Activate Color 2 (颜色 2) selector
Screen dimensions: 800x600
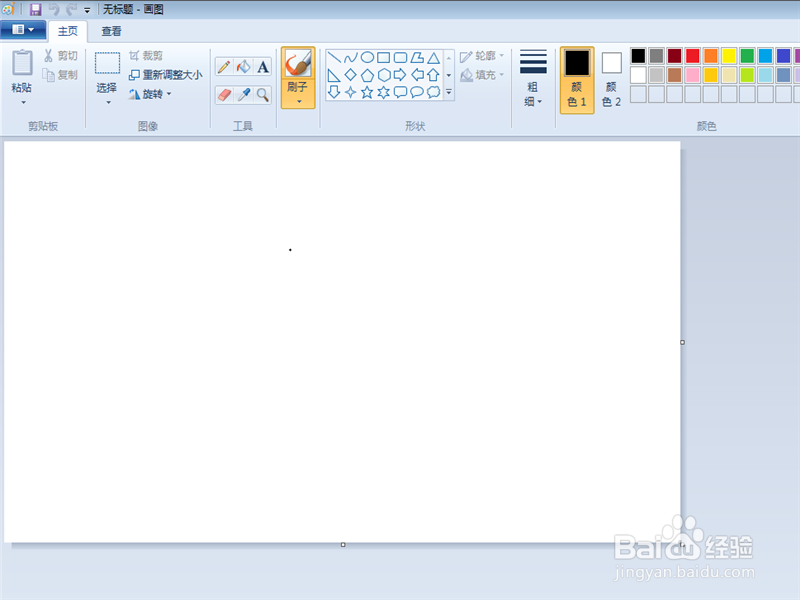[611, 80]
